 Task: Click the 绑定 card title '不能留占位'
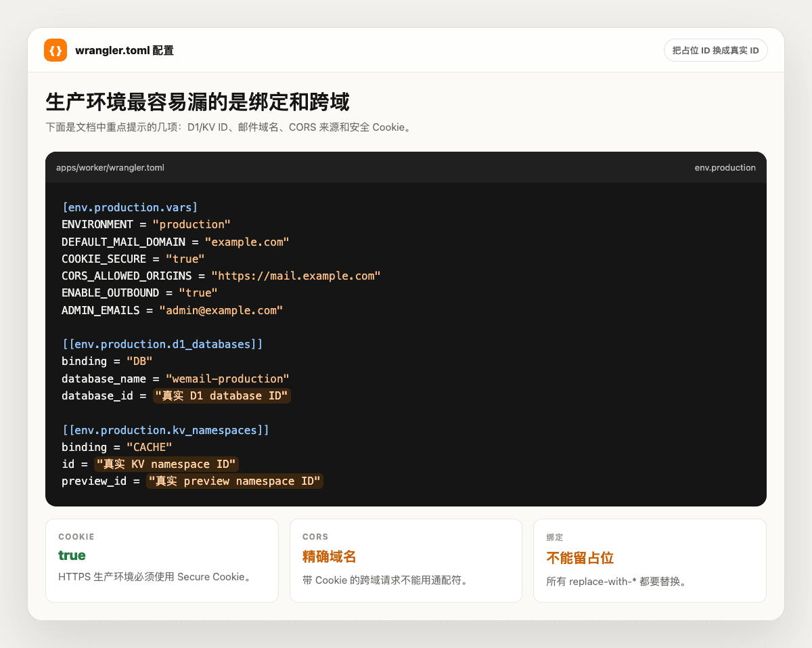[x=580, y=558]
